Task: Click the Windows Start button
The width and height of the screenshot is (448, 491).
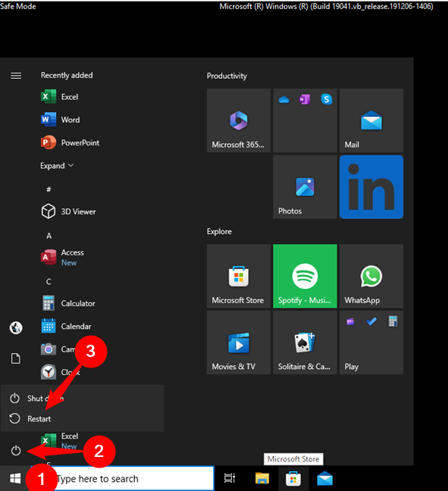Action: pos(15,478)
